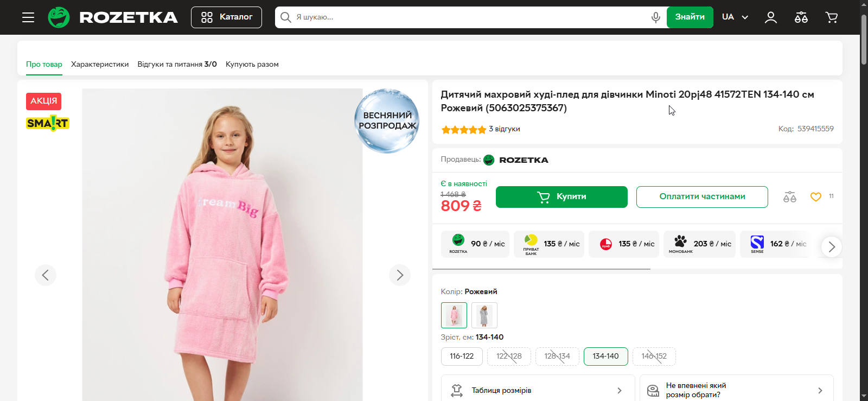Add product to wishlist with heart icon

click(x=815, y=197)
